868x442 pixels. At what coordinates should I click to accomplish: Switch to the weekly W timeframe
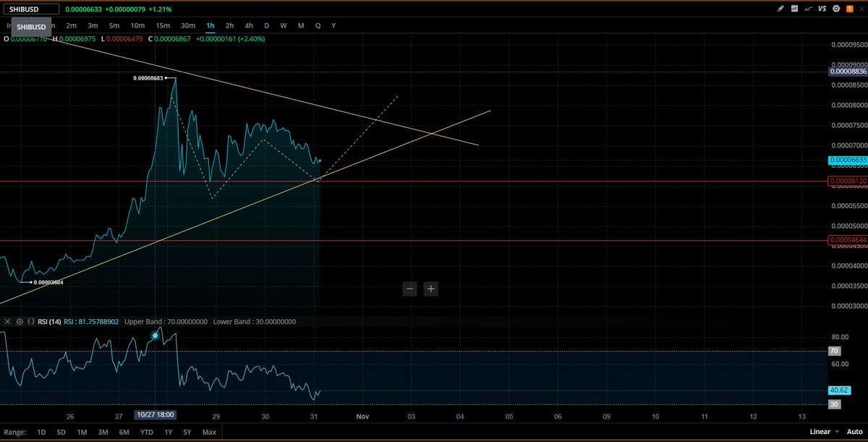pyautogui.click(x=284, y=25)
